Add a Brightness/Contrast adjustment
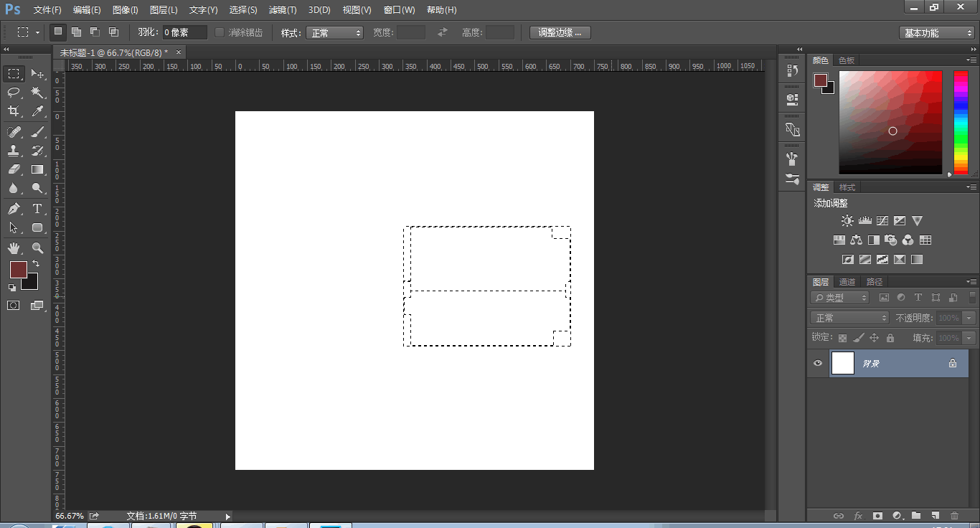980x528 pixels. tap(847, 221)
